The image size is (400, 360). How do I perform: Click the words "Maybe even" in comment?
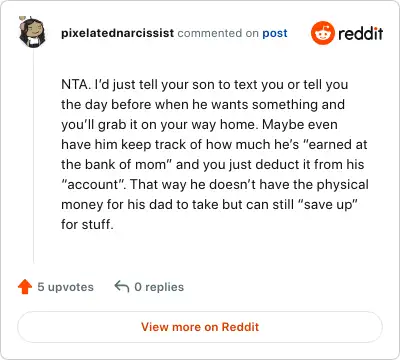click(300, 124)
